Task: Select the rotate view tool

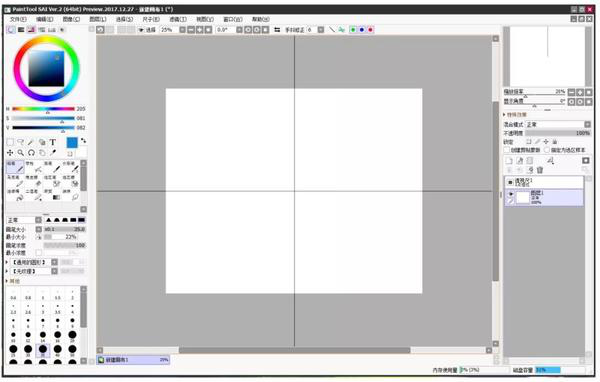Action: pyautogui.click(x=31, y=153)
